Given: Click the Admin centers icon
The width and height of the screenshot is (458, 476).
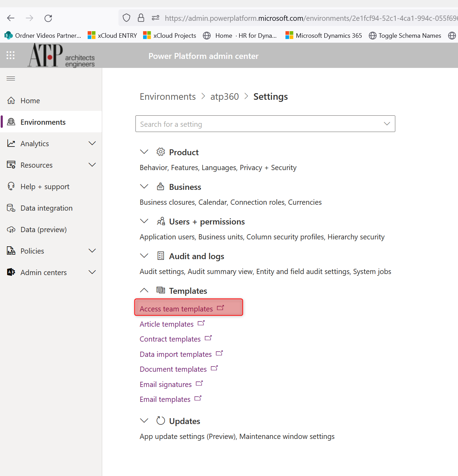Looking at the screenshot, I should 11,272.
